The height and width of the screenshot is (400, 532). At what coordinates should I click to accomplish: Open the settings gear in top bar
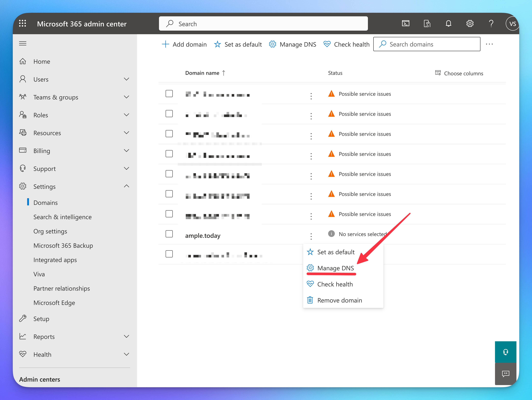tap(470, 24)
